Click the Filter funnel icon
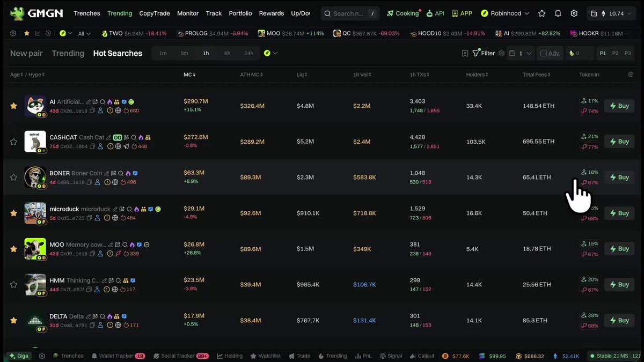 pos(476,53)
